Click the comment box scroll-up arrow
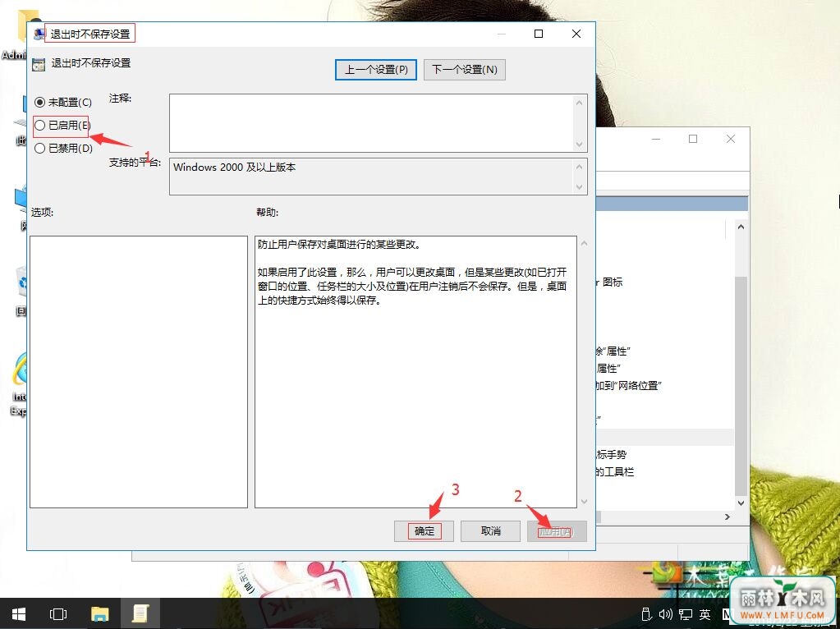 click(579, 103)
